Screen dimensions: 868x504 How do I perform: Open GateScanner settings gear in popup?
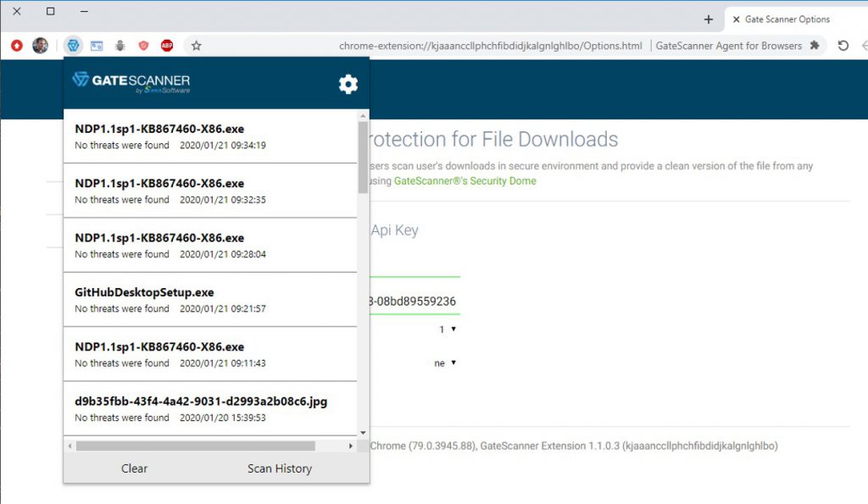[x=348, y=84]
